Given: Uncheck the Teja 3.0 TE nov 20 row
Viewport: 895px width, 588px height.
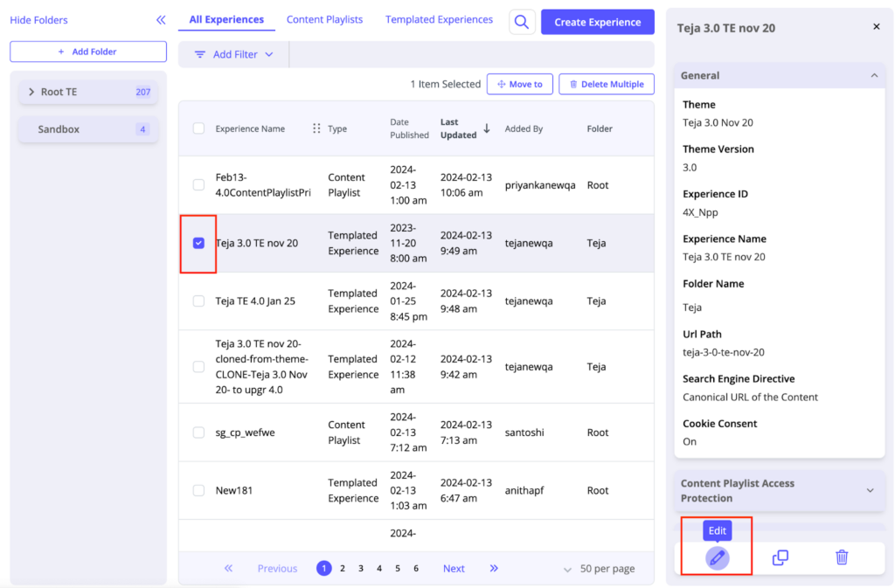Looking at the screenshot, I should tap(198, 243).
